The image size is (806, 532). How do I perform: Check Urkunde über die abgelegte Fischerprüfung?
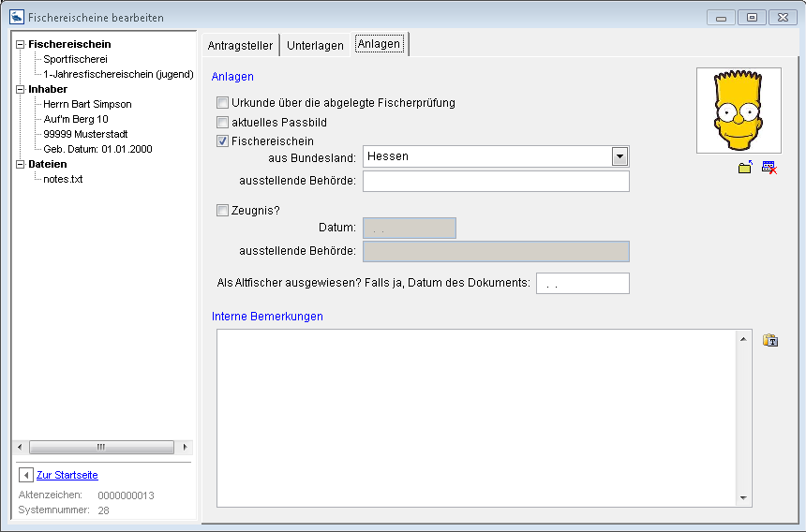point(223,103)
